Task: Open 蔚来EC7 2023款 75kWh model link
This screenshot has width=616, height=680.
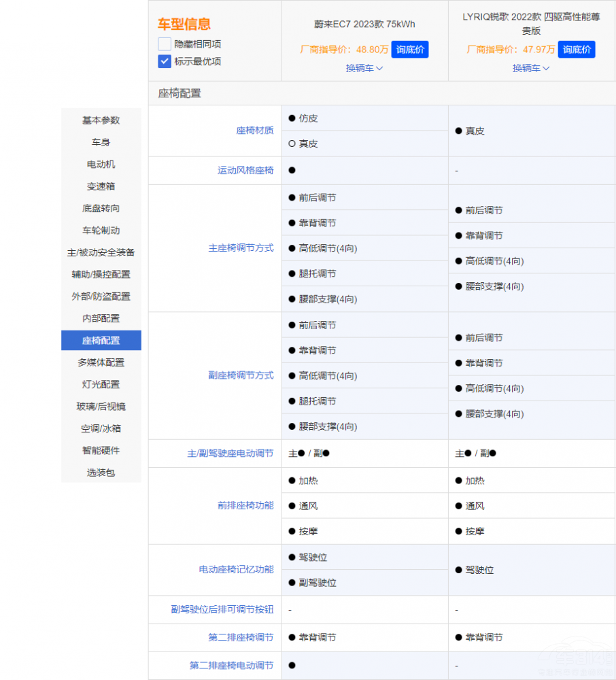Action: (x=364, y=24)
